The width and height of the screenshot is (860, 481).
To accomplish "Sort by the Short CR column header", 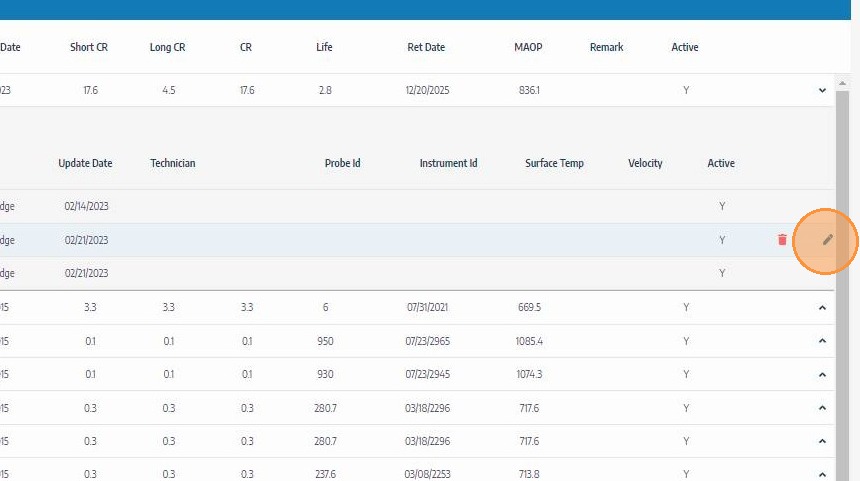I will point(89,47).
